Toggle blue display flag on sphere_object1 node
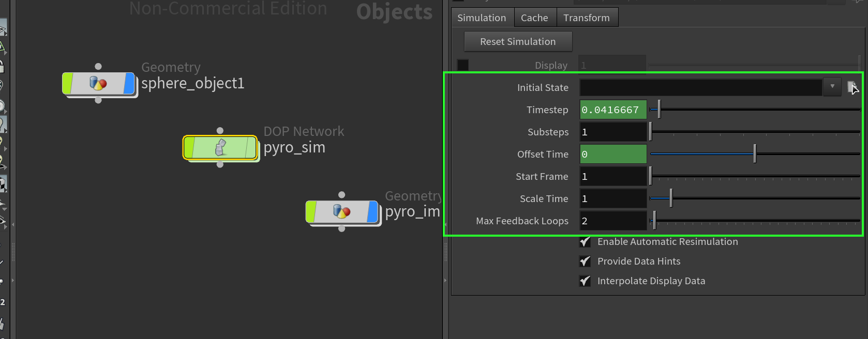This screenshot has width=868, height=339. pos(129,83)
